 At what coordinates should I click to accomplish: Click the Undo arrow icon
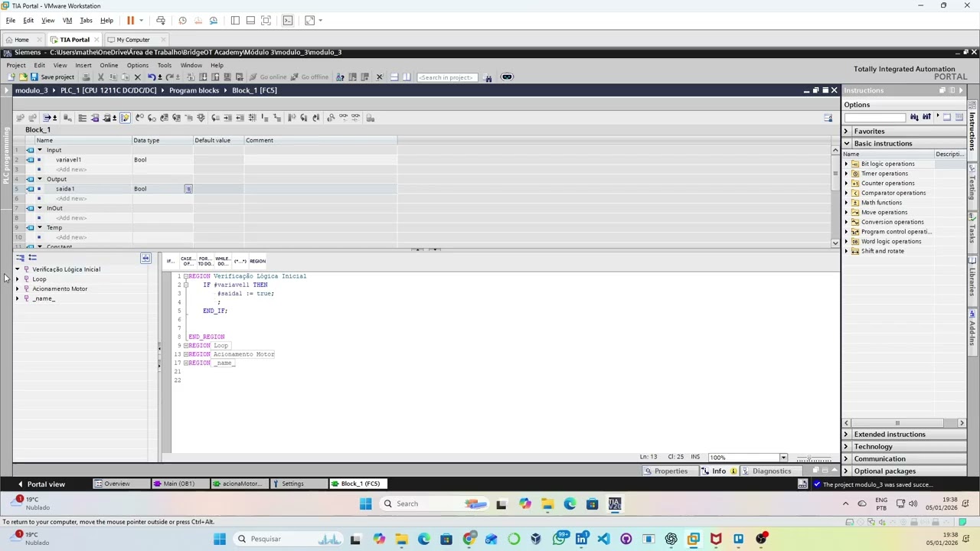tap(152, 77)
